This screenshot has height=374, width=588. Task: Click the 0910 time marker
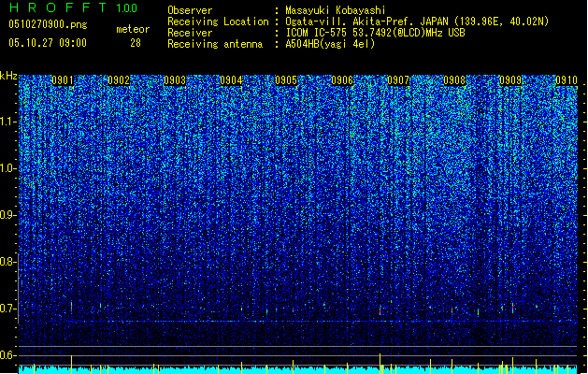566,80
